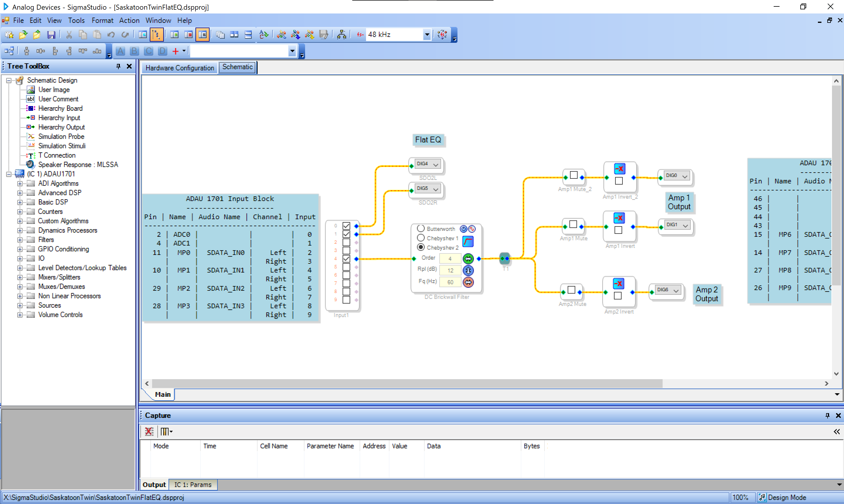Toggle the Amp1 Mute_2 checkbox
Image resolution: width=844 pixels, height=504 pixels.
[x=574, y=175]
